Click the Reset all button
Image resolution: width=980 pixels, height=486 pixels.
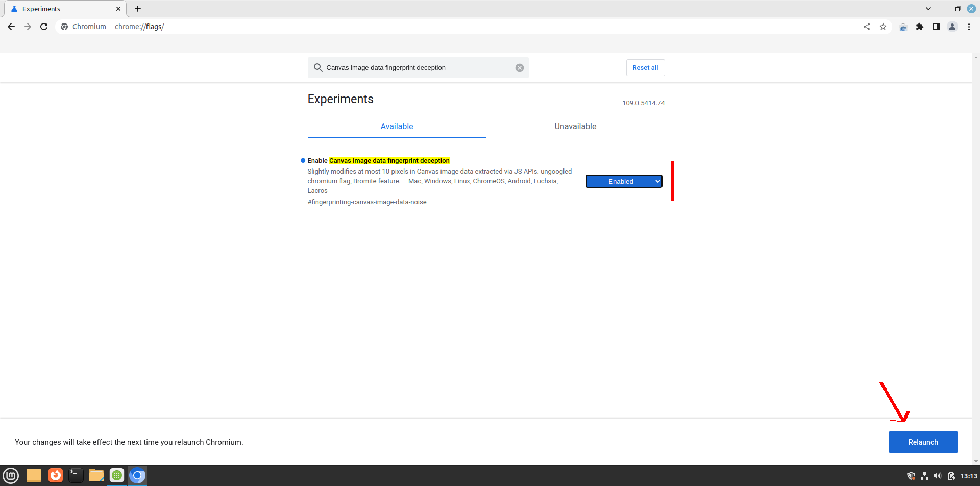(645, 68)
